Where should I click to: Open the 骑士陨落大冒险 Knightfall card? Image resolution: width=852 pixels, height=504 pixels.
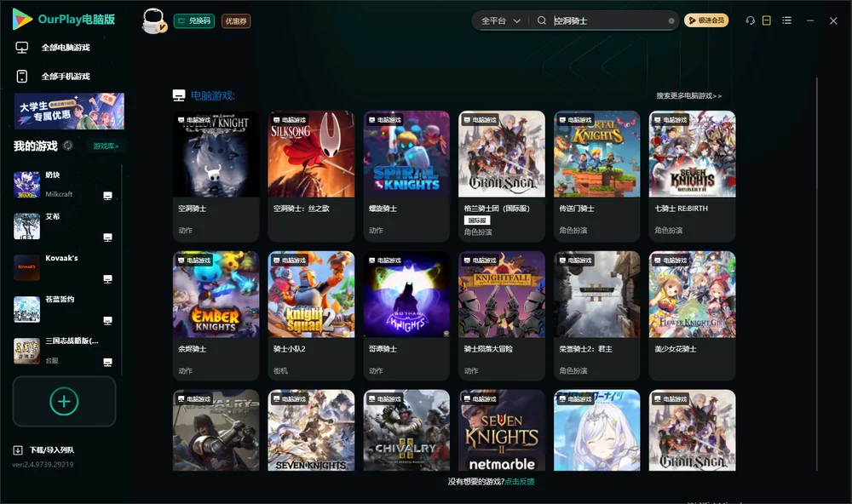click(x=502, y=316)
